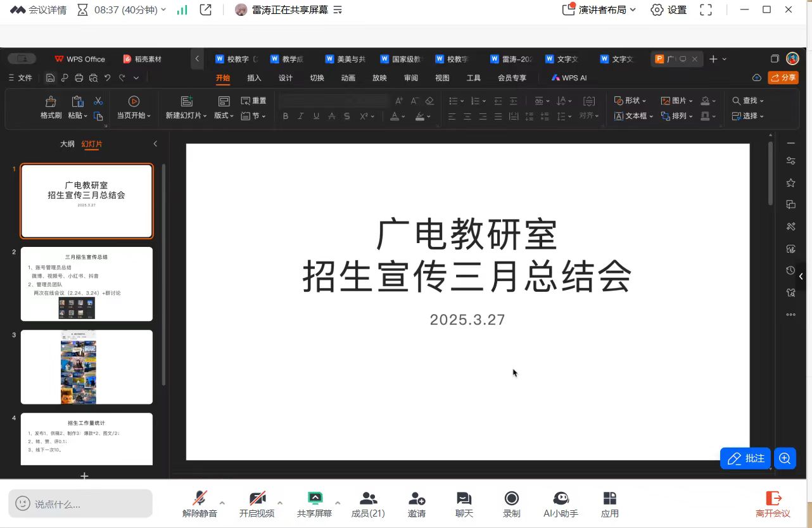The height and width of the screenshot is (528, 812).
Task: Click the Invite (邀请) icon
Action: tap(417, 498)
